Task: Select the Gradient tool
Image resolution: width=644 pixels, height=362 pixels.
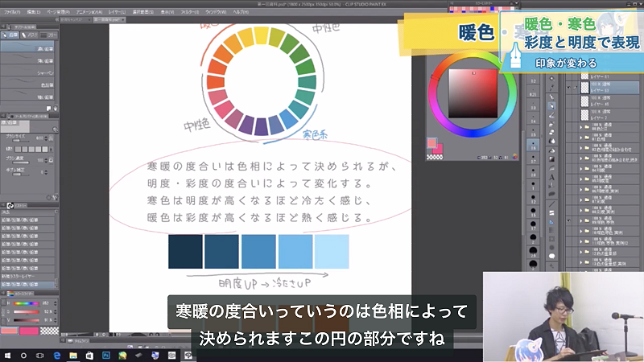Action: [551, 159]
